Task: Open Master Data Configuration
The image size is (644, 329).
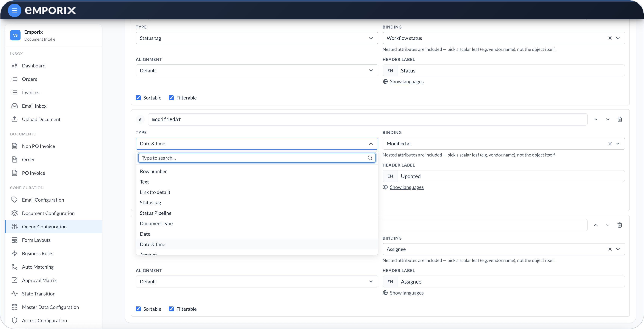Action: coord(53,307)
